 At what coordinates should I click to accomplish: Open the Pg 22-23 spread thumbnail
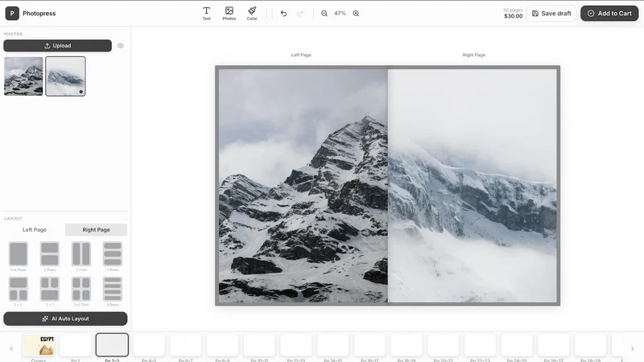480,345
